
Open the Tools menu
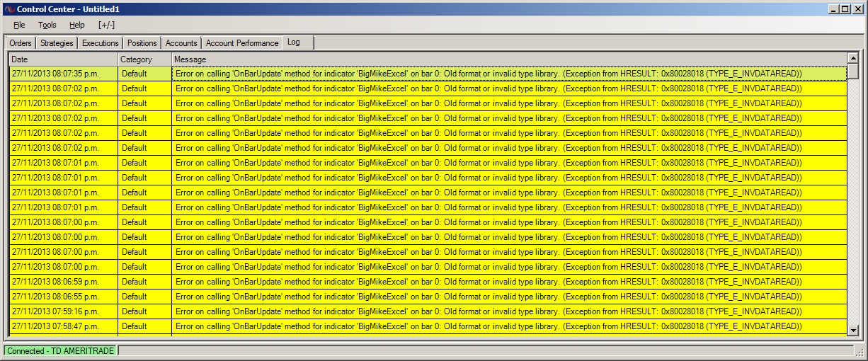click(47, 25)
